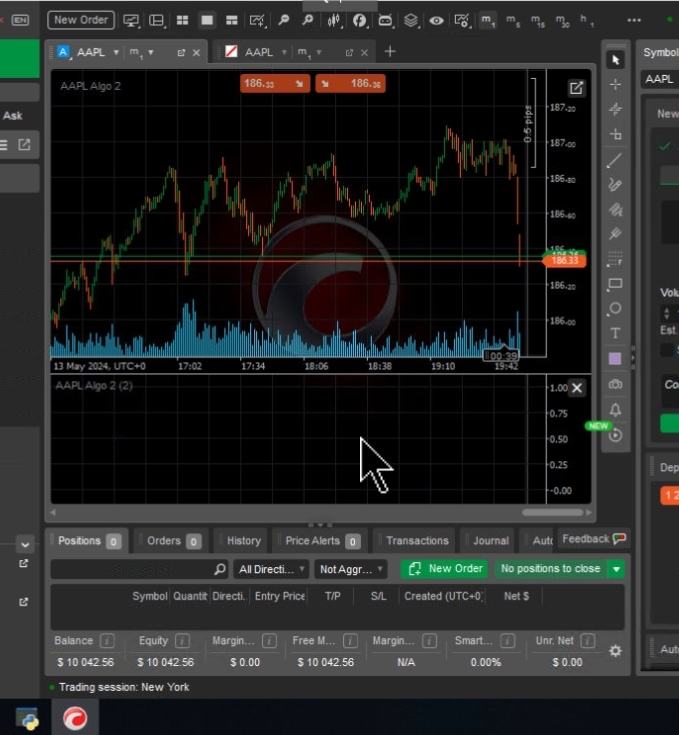This screenshot has width=679, height=735.
Task: Open the indicators f icon menu
Action: click(x=359, y=20)
